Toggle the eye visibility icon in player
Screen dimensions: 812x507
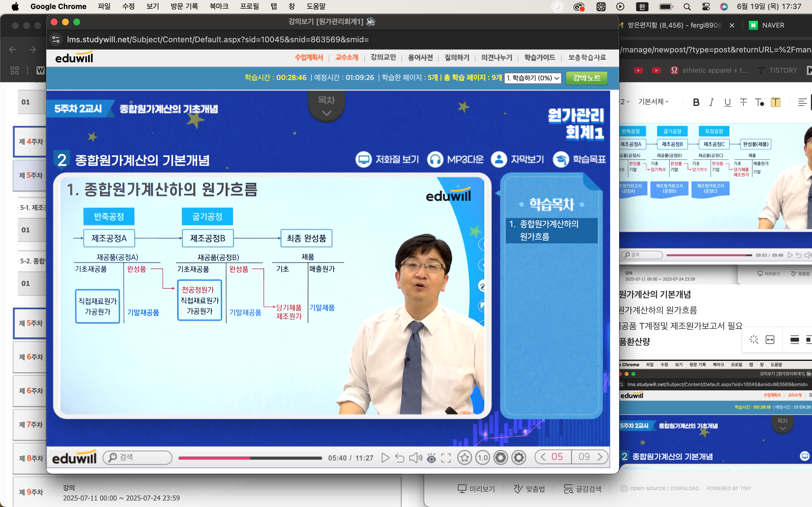click(x=431, y=458)
